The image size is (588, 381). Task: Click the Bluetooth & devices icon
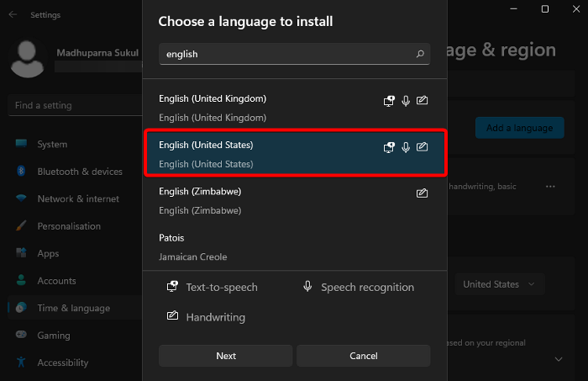pyautogui.click(x=22, y=172)
